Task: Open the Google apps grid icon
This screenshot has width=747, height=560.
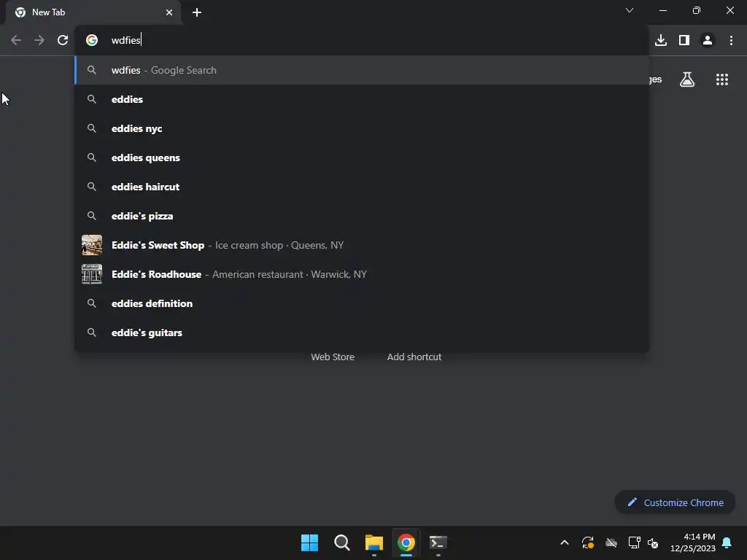Action: [x=722, y=79]
